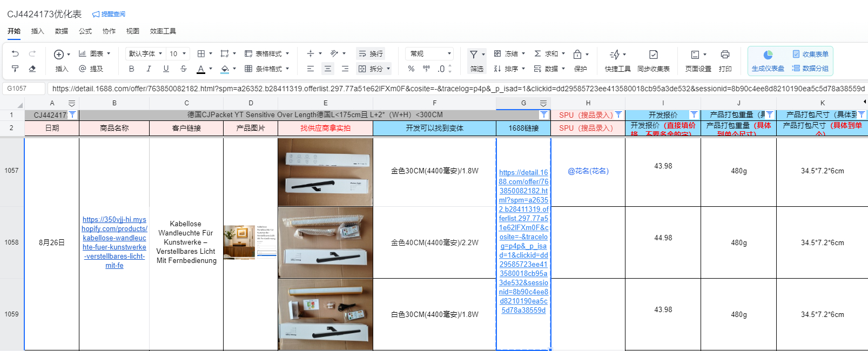Click the 保护 lock icon
868x351 pixels.
(577, 55)
